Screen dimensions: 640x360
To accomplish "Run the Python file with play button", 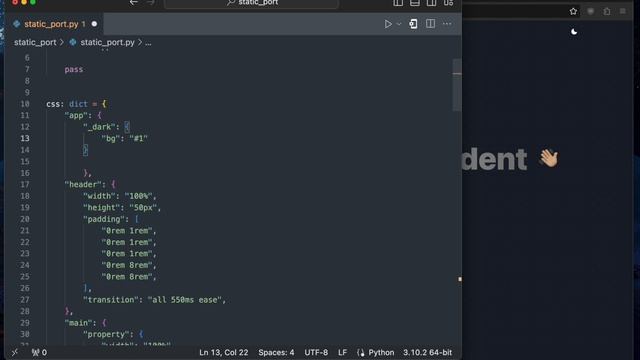I will pyautogui.click(x=388, y=24).
